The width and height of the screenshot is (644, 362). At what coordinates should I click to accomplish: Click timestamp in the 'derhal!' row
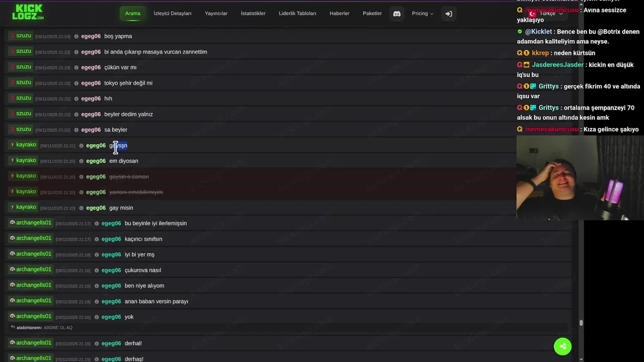pos(73,344)
